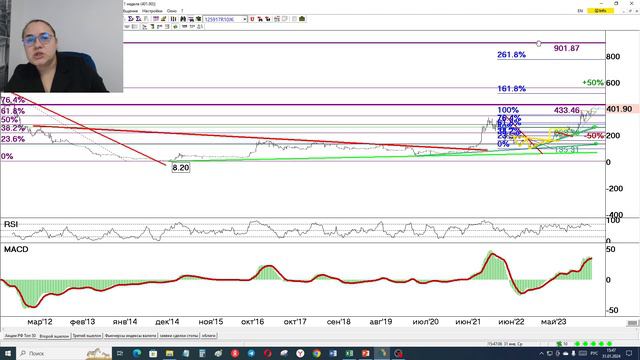This screenshot has height=360, width=640.
Task: Click the 901.87 level line handle circle
Action: click(x=539, y=43)
